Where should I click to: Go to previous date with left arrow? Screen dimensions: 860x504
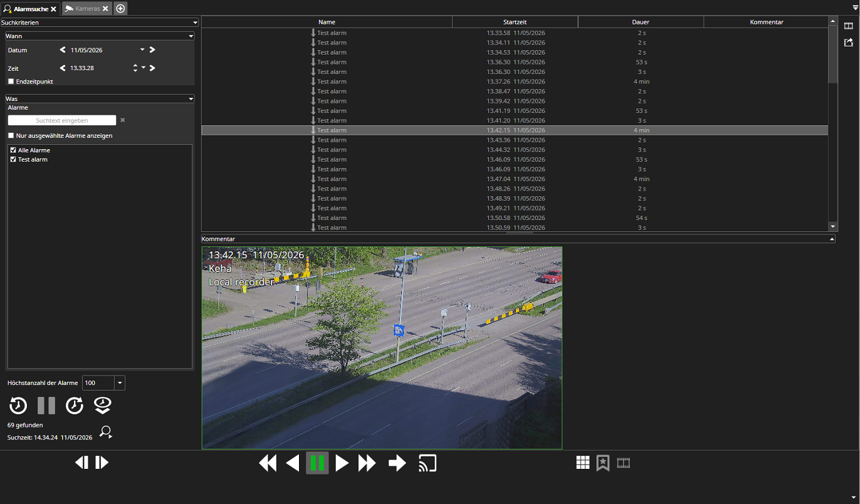[x=63, y=50]
